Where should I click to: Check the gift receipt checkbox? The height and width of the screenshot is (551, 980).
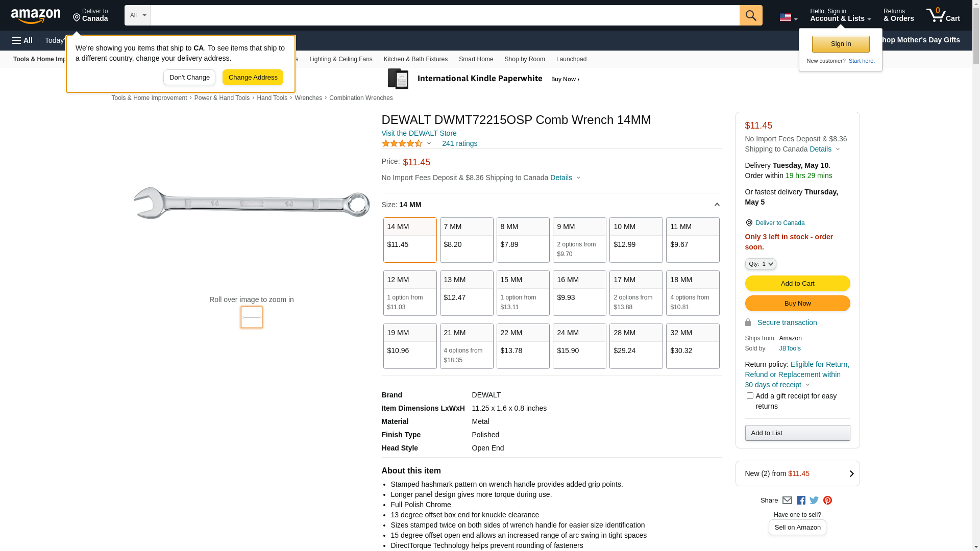pos(750,396)
